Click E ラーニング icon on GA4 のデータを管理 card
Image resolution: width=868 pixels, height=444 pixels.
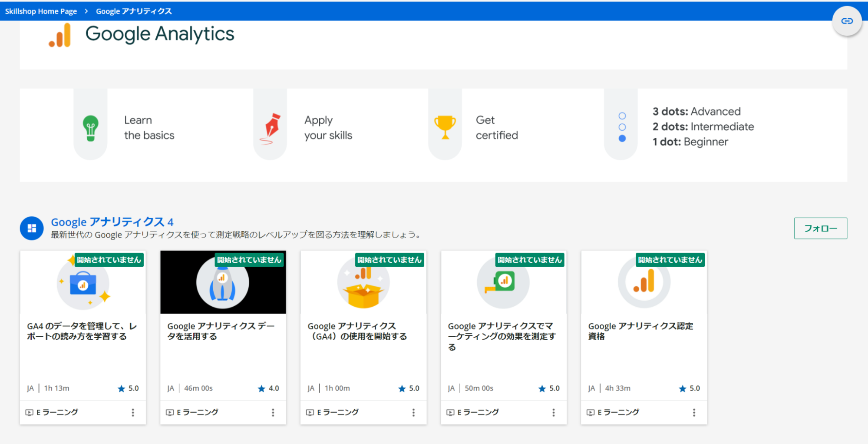pyautogui.click(x=30, y=412)
